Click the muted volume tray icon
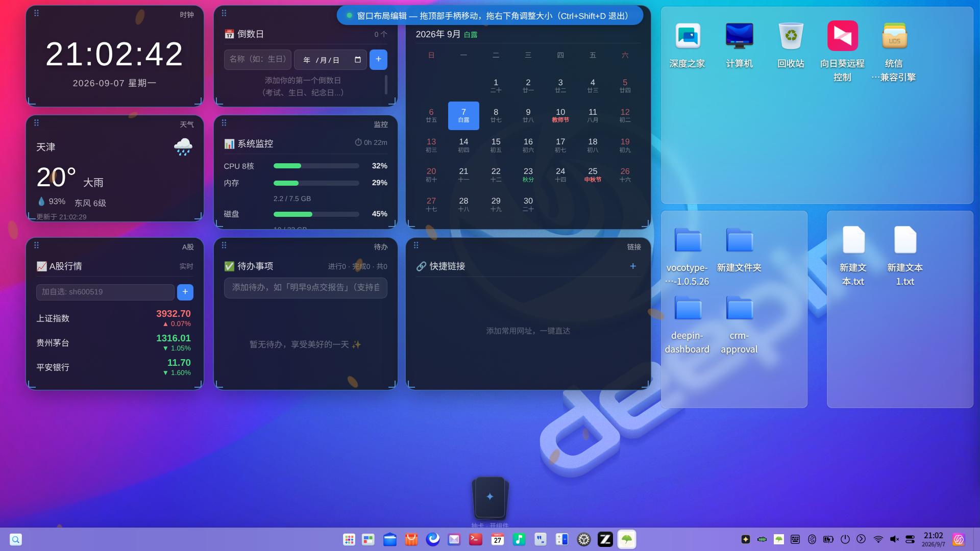This screenshot has height=551, width=980. pyautogui.click(x=894, y=539)
